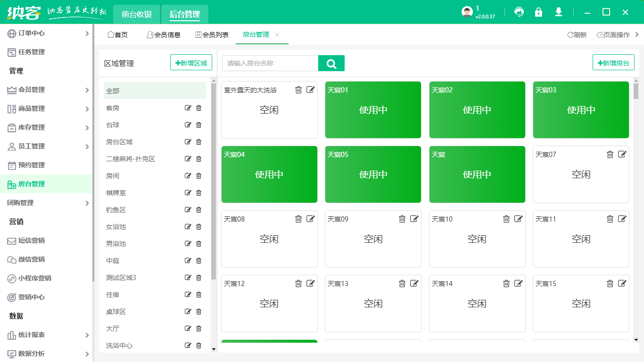Click the 新增区域 button
This screenshot has width=644, height=362.
point(191,63)
